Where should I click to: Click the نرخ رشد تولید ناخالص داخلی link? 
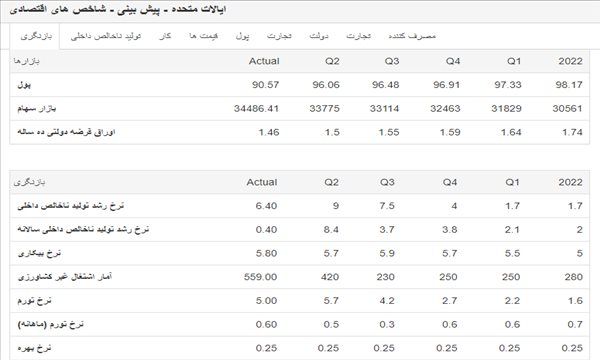(x=71, y=206)
